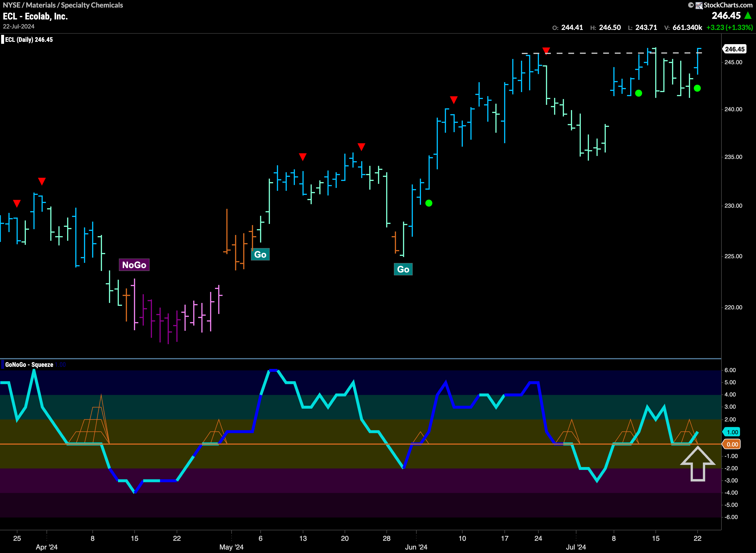Screen dimensions: 756x553
Task: Click the green dot marker in early June
Action: [x=429, y=203]
